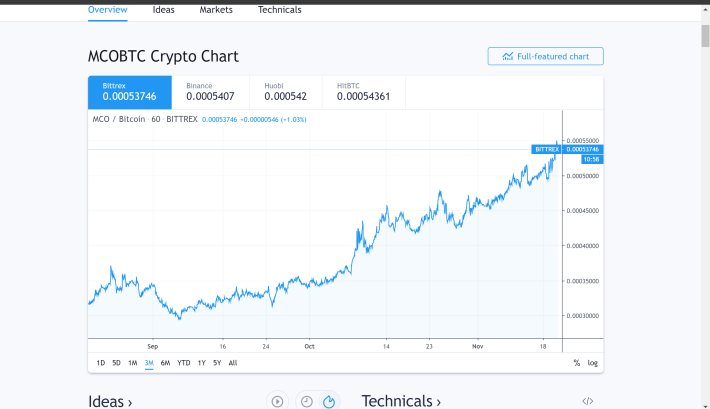
Task: Click the embed code icon
Action: point(588,401)
